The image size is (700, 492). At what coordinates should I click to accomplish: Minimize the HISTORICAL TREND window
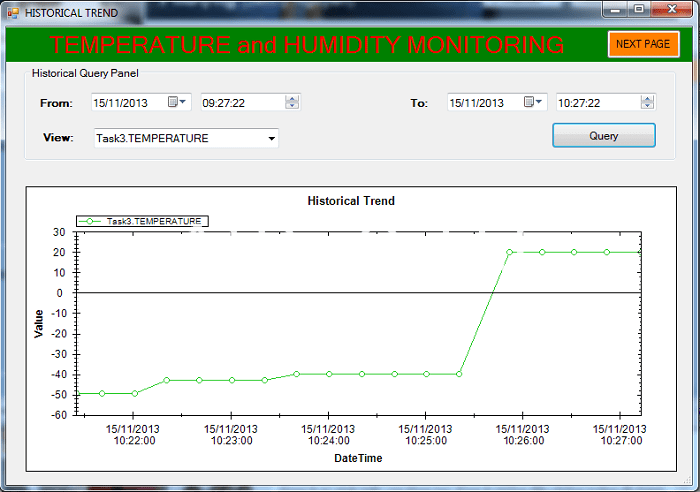pyautogui.click(x=616, y=9)
